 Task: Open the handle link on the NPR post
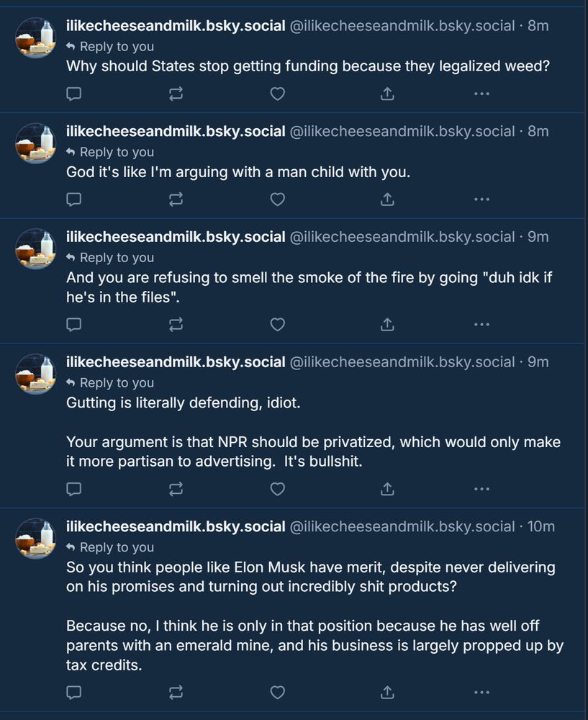pos(402,362)
